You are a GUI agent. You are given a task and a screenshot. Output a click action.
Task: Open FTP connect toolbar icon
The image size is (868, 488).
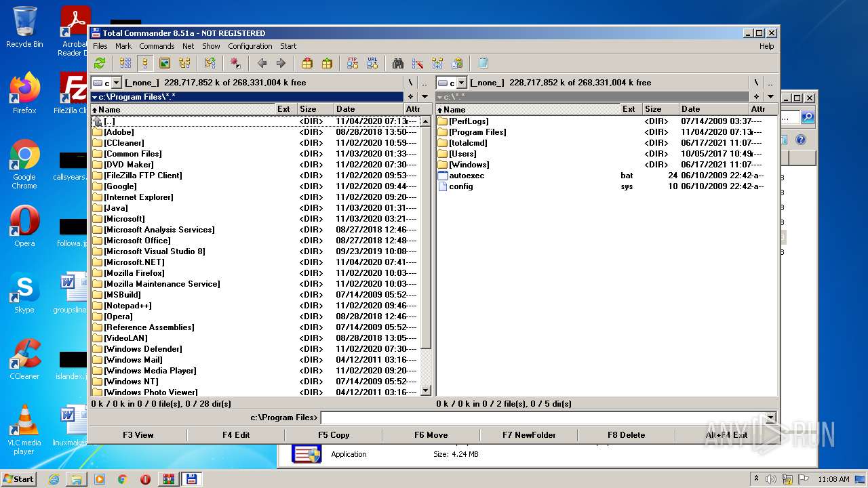coord(353,63)
